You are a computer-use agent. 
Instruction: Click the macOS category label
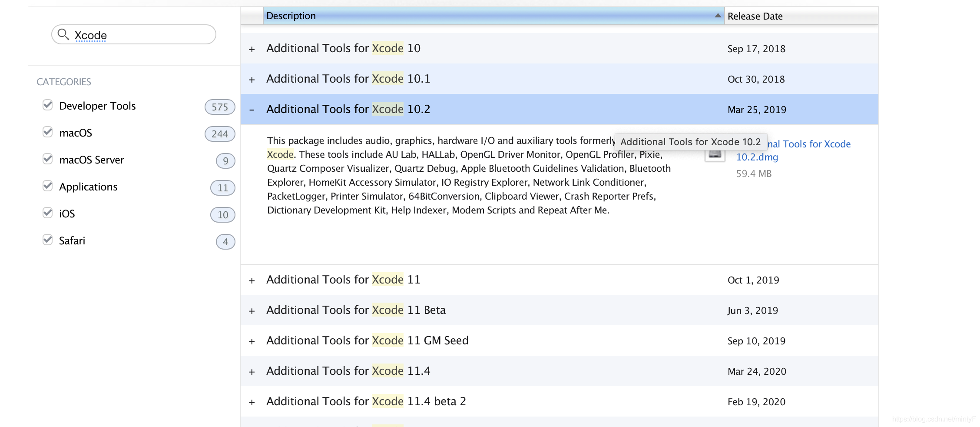click(x=76, y=133)
